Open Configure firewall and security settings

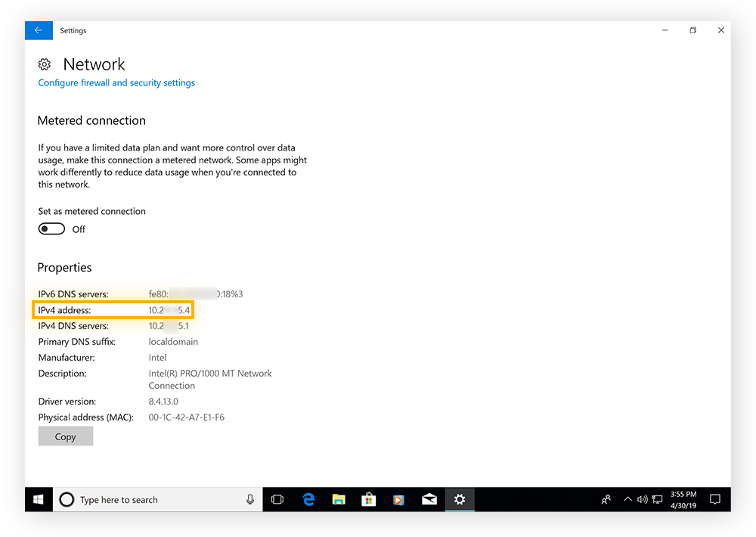point(116,82)
